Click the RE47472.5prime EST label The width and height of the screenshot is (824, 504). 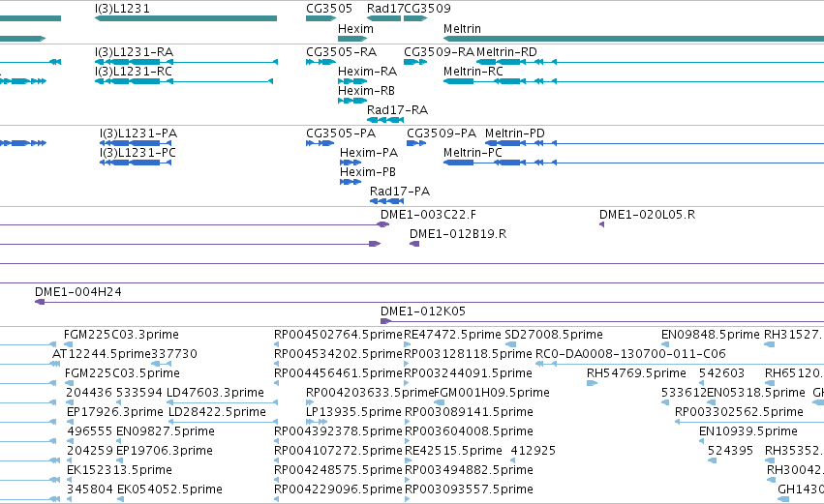pyautogui.click(x=452, y=335)
